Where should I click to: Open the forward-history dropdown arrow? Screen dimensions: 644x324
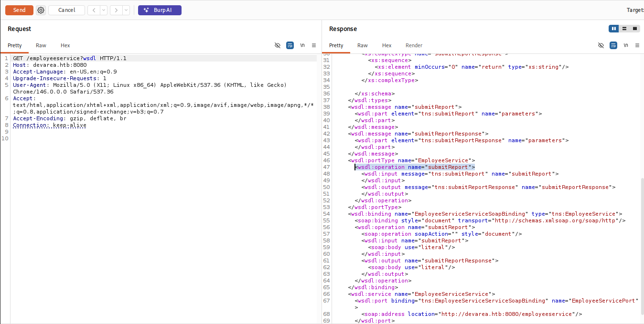(126, 10)
